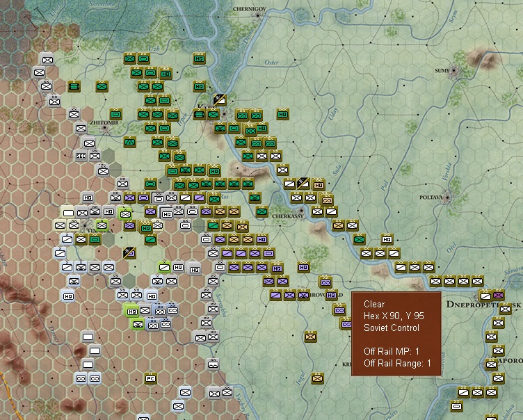This screenshot has width=523, height=420.
Task: Select the bright green unit at Vinnitsa
Action: pos(102,225)
